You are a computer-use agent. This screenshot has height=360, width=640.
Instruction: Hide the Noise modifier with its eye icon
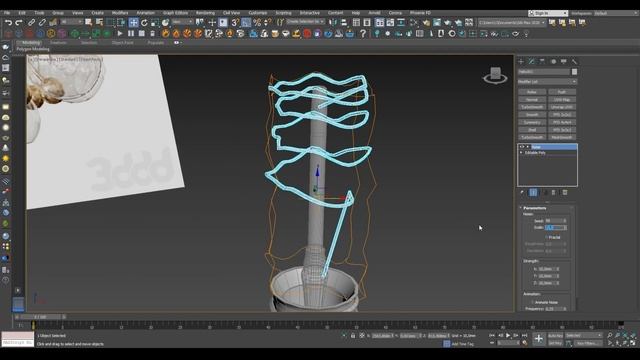(522, 147)
